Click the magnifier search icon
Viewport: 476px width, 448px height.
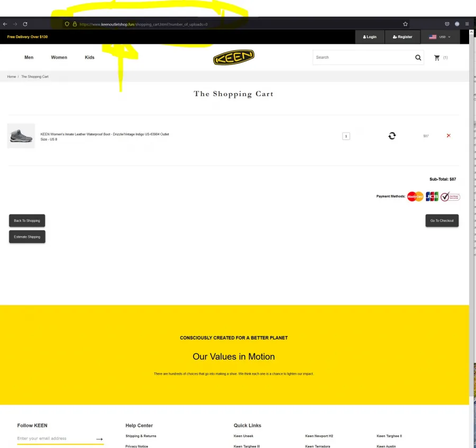pos(418,58)
